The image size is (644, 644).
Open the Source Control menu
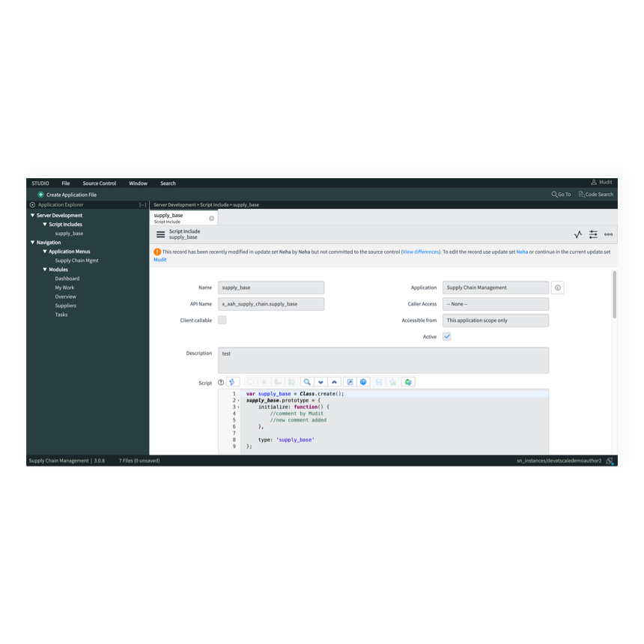(99, 183)
